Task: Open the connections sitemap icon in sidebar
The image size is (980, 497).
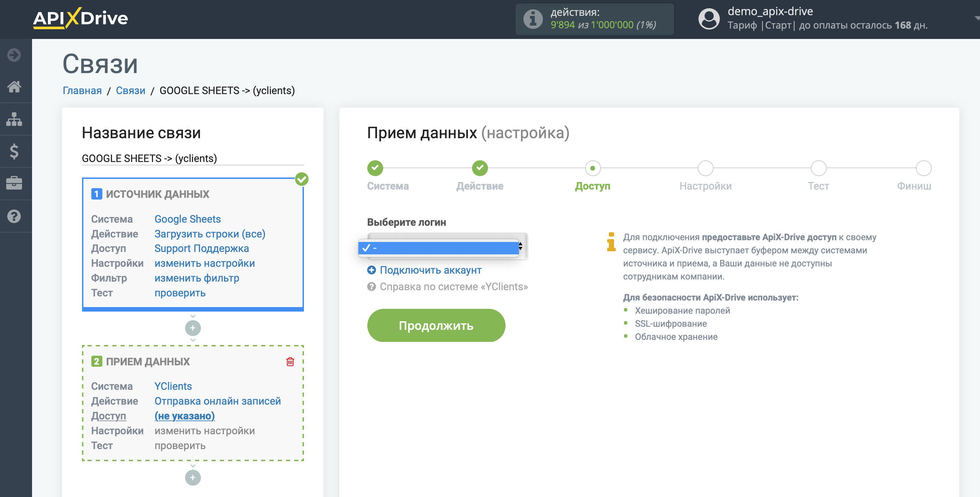Action: coord(14,119)
